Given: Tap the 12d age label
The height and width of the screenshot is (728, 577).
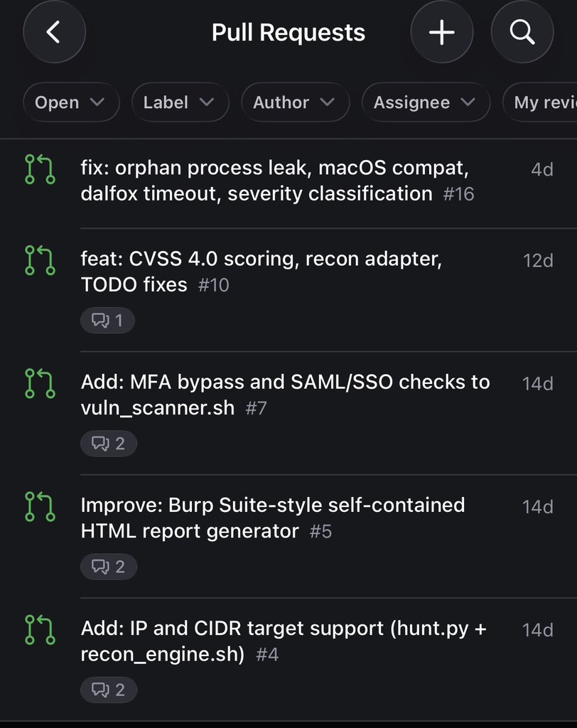Looking at the screenshot, I should 539,260.
